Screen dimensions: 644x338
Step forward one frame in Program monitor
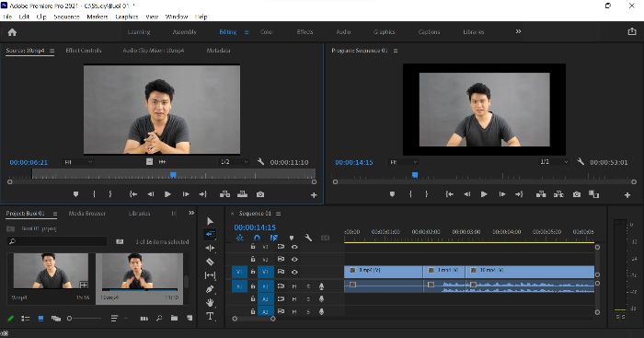point(502,194)
